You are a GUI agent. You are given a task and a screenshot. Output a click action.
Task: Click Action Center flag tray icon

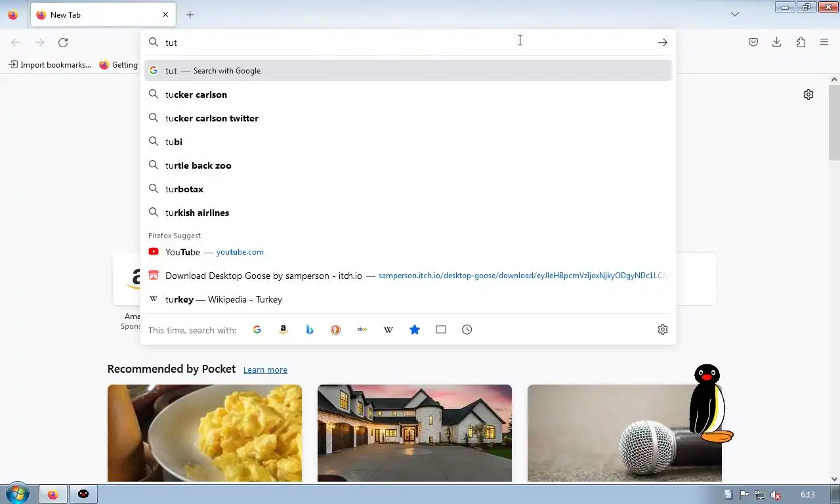click(744, 495)
